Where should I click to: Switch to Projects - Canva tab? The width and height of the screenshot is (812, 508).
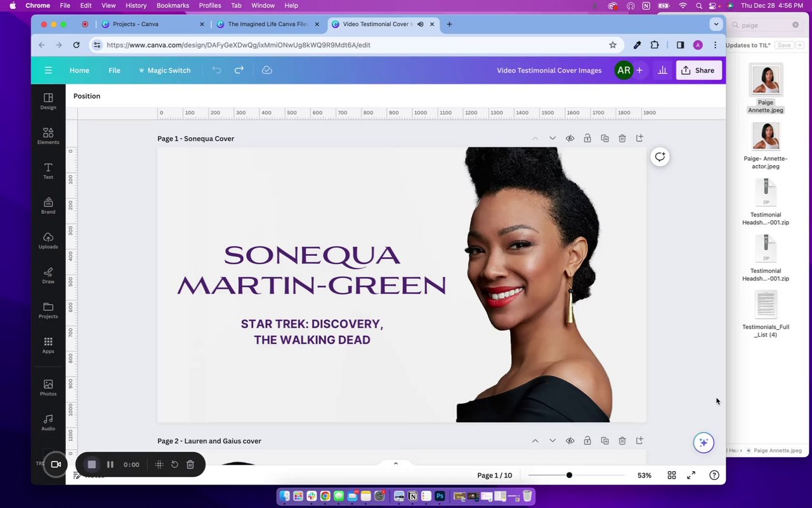tap(152, 24)
